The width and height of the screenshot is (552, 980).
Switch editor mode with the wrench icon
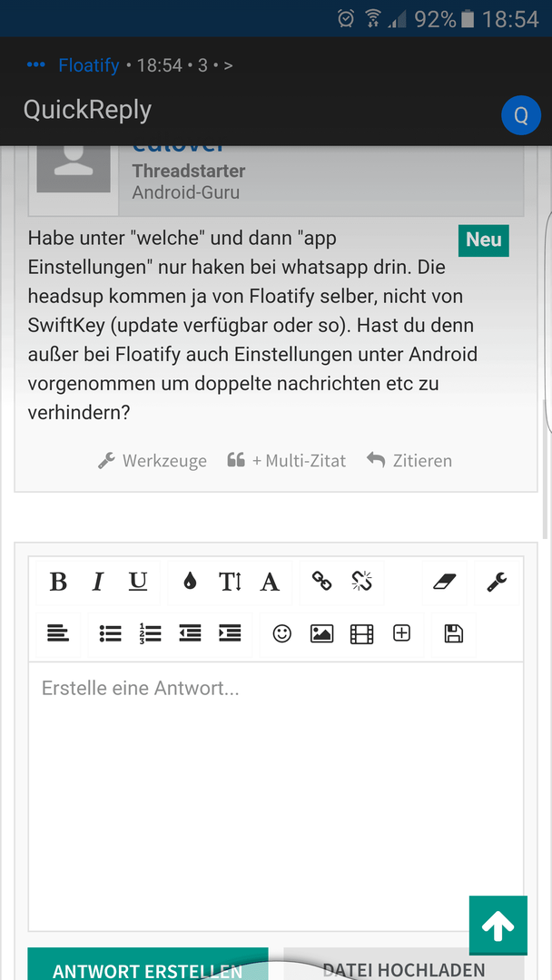[x=497, y=583]
